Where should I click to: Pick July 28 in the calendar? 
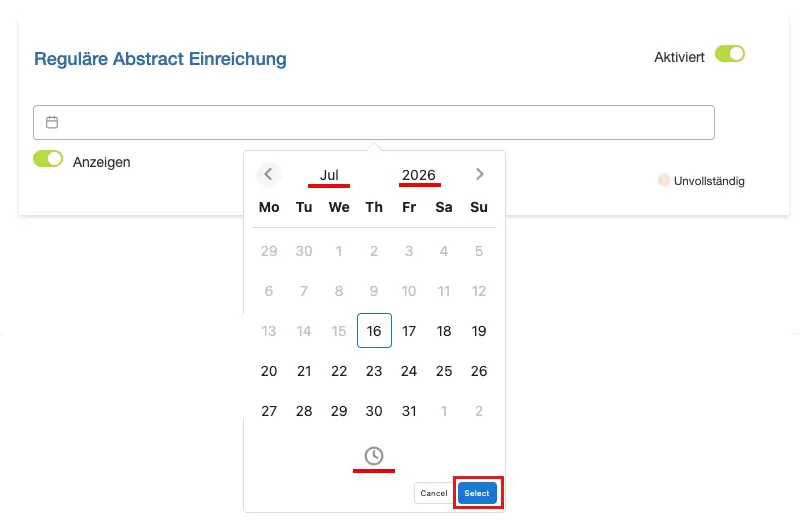tap(304, 411)
